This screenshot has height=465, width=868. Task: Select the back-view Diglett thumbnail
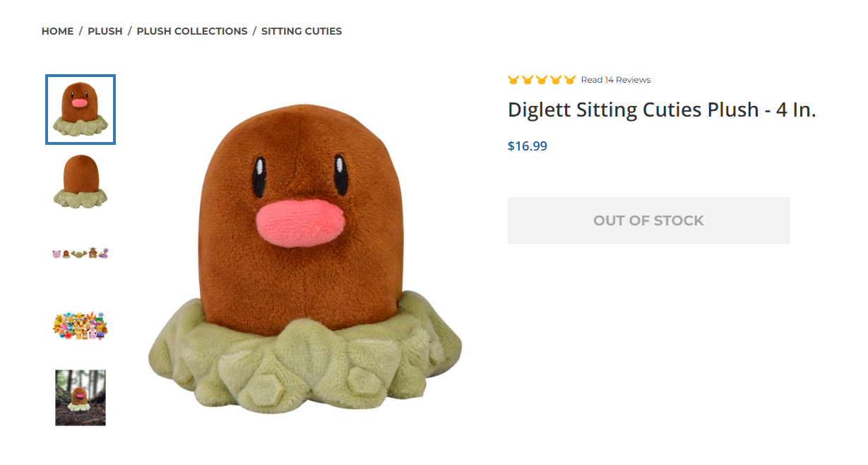pos(81,182)
